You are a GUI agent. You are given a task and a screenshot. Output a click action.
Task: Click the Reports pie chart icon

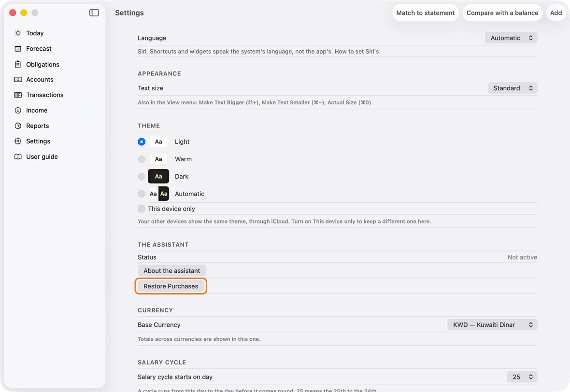click(18, 126)
